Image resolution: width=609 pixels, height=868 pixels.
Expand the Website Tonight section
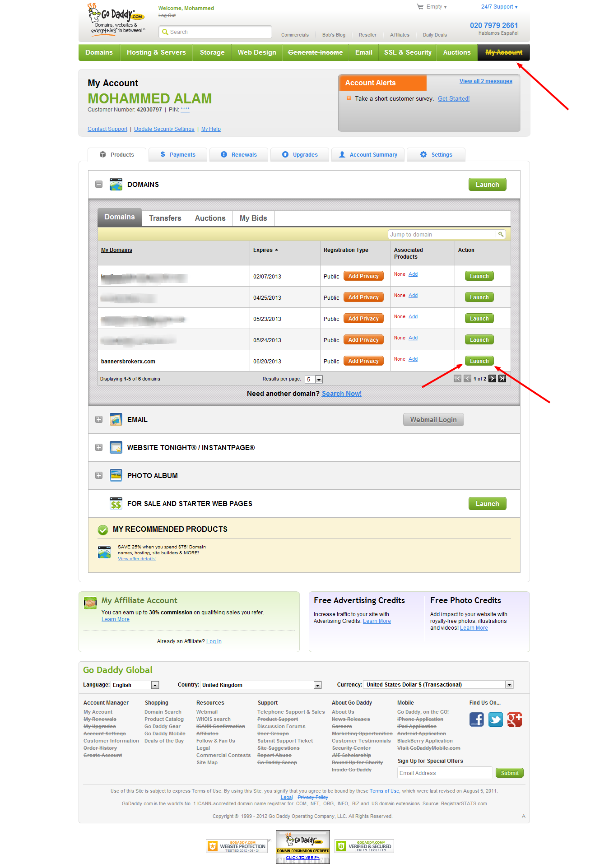pos(99,447)
